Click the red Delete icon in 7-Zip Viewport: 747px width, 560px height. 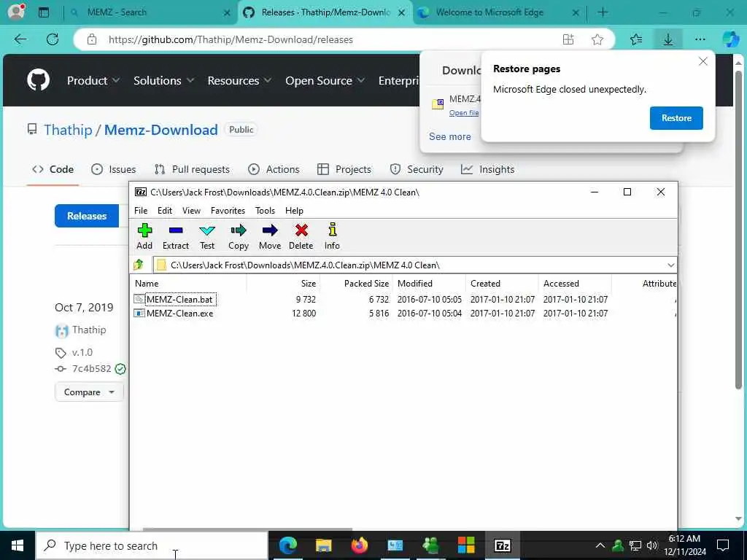coord(301,237)
